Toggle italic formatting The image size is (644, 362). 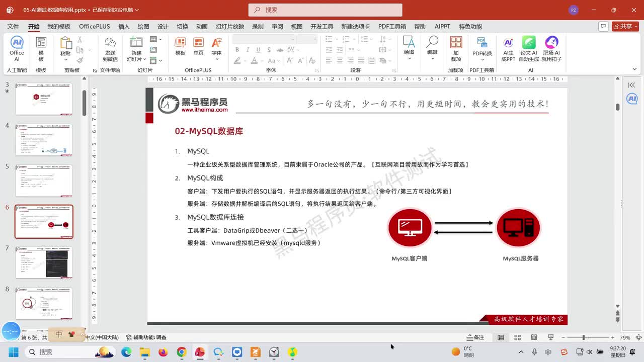(x=248, y=50)
